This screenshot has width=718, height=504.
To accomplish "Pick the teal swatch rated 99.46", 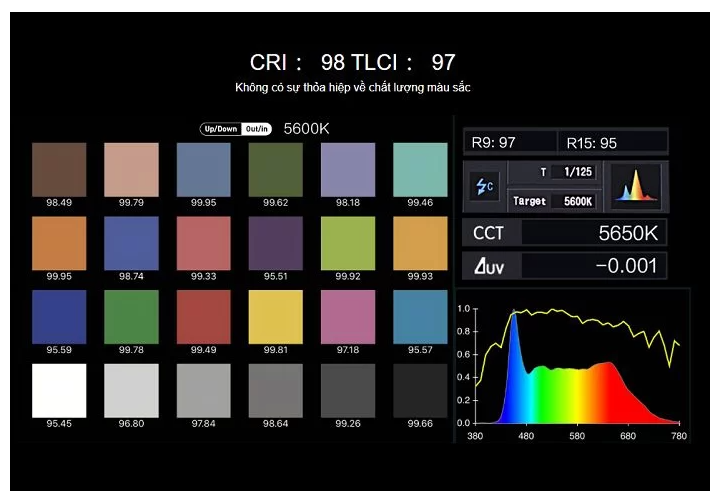I will tap(420, 169).
